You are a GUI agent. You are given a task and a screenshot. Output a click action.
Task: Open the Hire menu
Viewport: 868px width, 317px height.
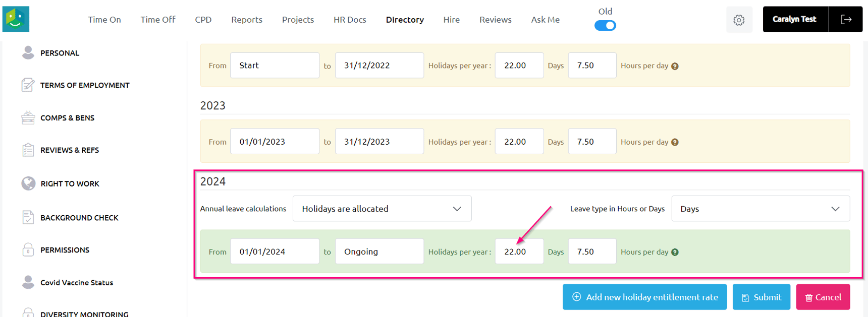pyautogui.click(x=452, y=20)
